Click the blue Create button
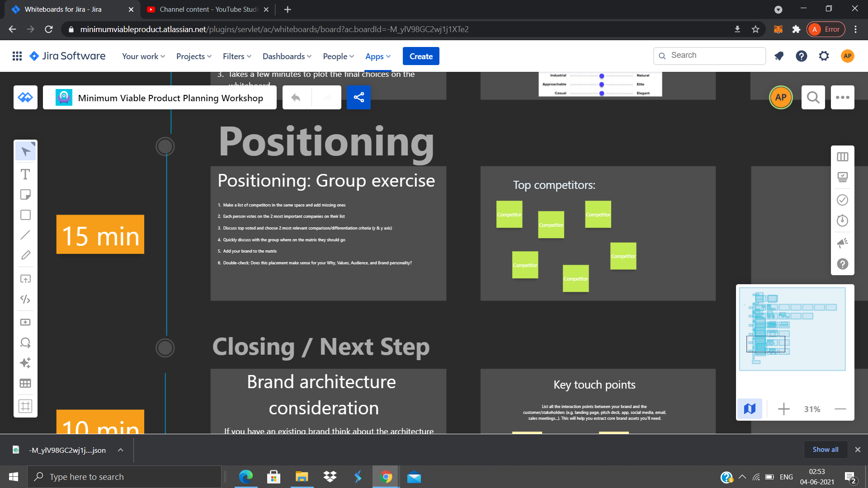868x488 pixels. pos(421,56)
